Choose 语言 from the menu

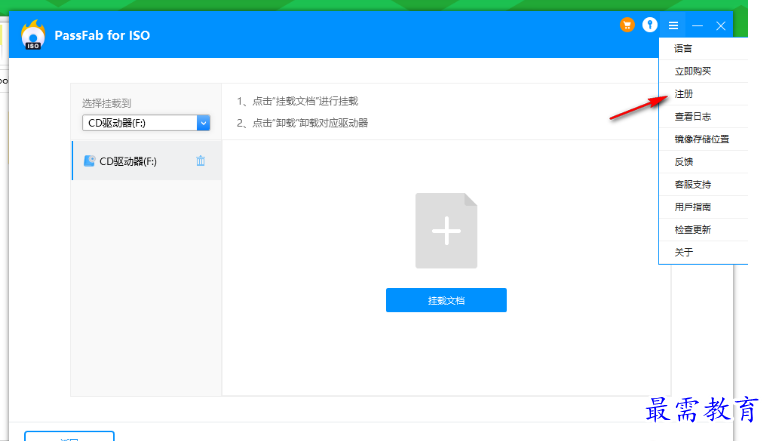coord(703,48)
